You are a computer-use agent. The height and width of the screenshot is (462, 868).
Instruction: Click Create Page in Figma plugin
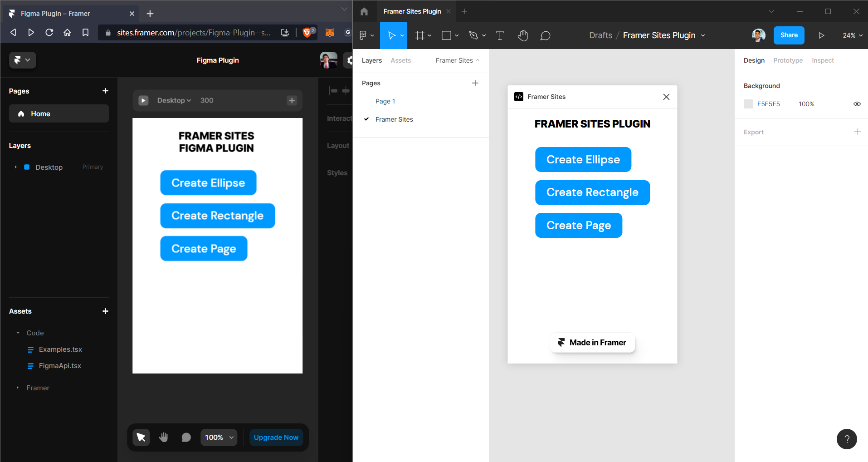[x=579, y=225]
